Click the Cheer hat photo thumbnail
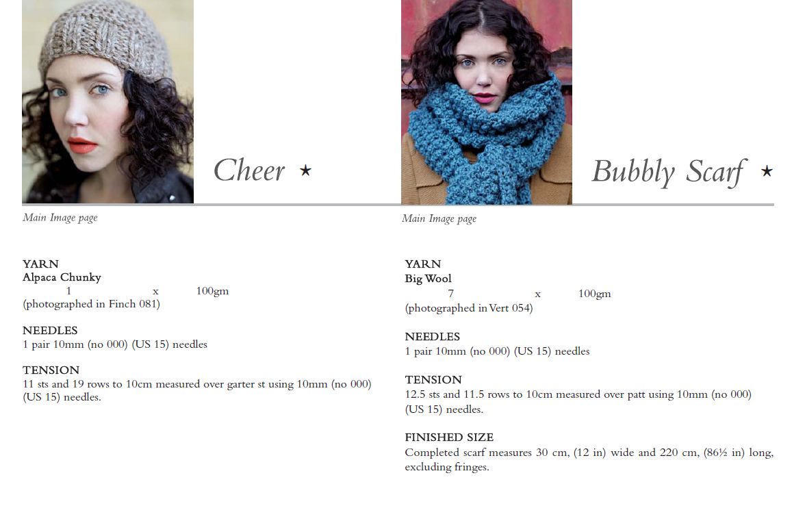This screenshot has width=792, height=532. 107,101
